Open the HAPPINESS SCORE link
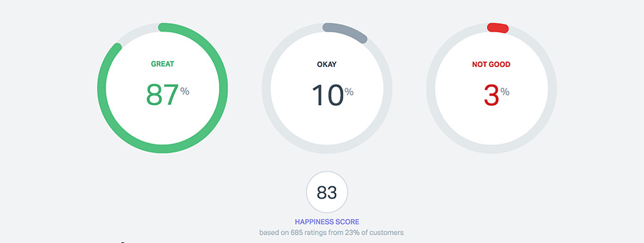 coord(327,222)
